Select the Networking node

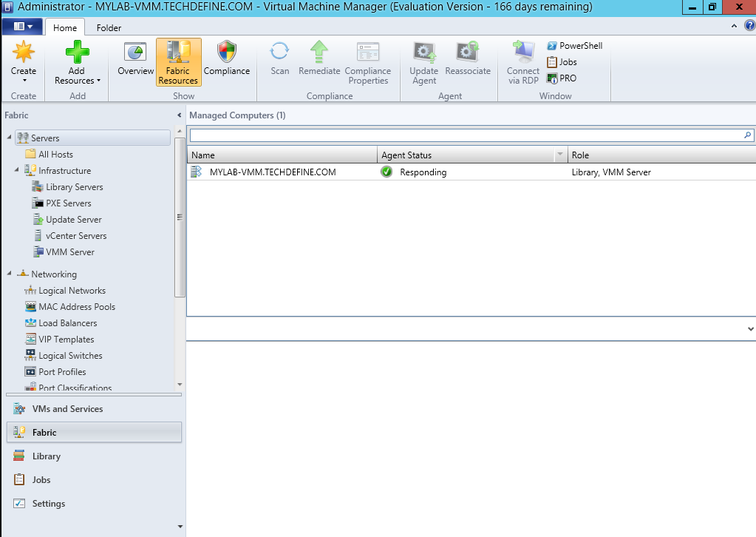pyautogui.click(x=47, y=274)
